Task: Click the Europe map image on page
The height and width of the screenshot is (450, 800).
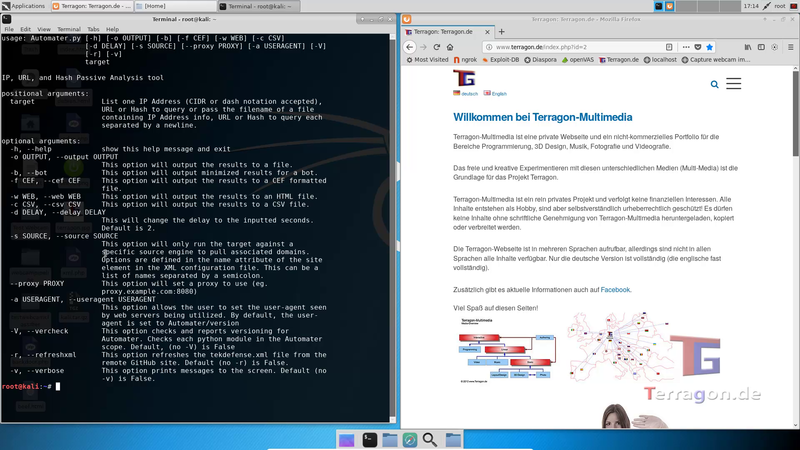Action: coord(618,347)
